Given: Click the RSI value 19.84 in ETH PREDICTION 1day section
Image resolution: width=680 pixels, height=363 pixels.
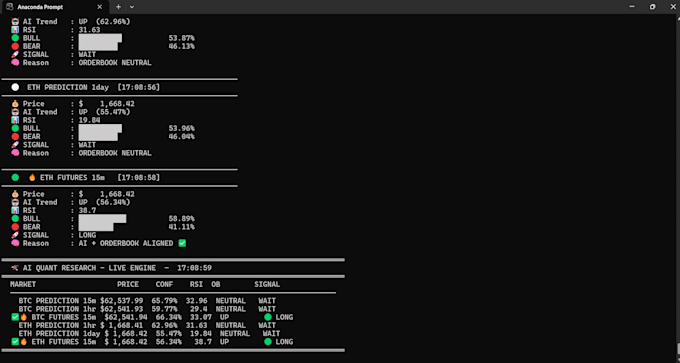Looking at the screenshot, I should click(89, 120).
